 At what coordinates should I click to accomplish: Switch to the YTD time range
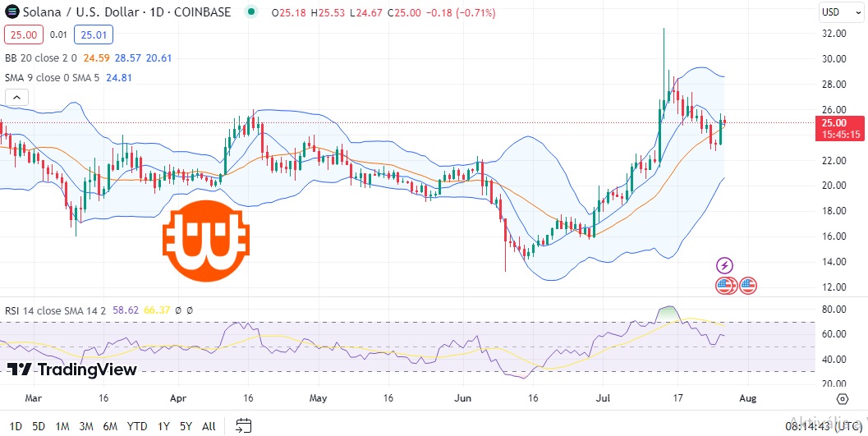[x=137, y=426]
